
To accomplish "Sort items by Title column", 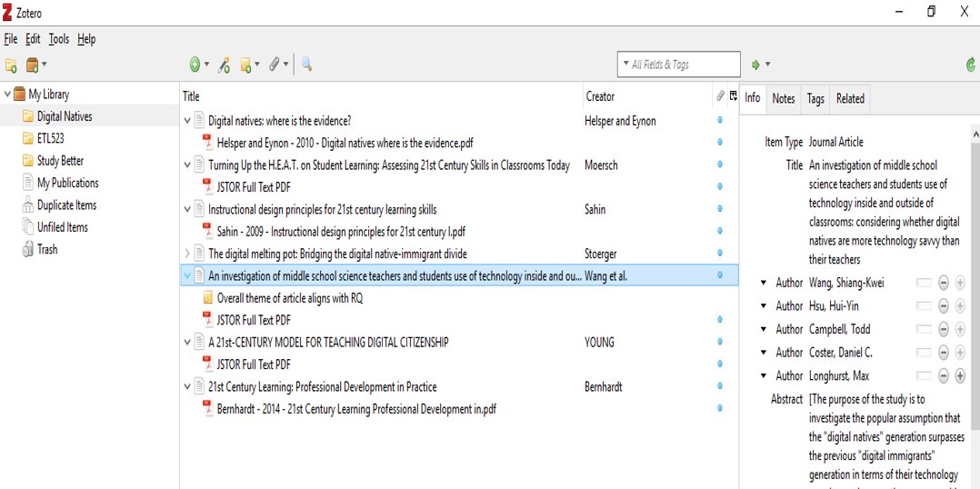I will point(381,96).
